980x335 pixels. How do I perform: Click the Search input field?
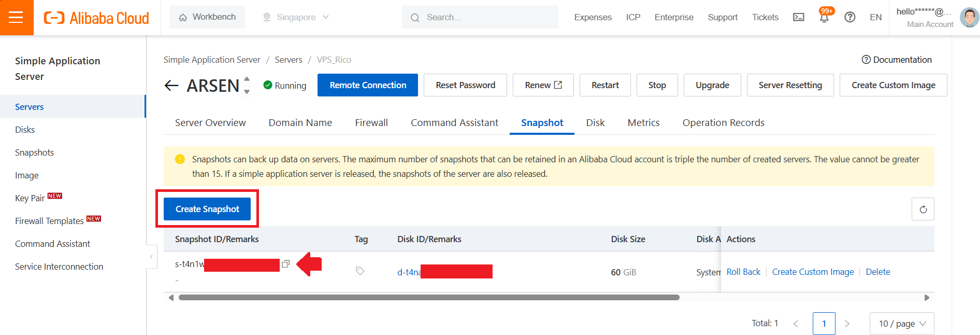pyautogui.click(x=480, y=17)
